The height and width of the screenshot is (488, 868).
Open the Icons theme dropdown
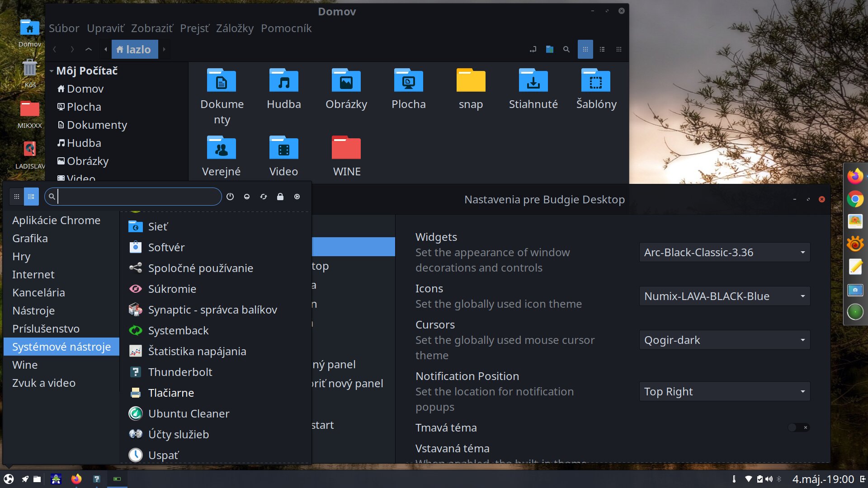pyautogui.click(x=724, y=296)
